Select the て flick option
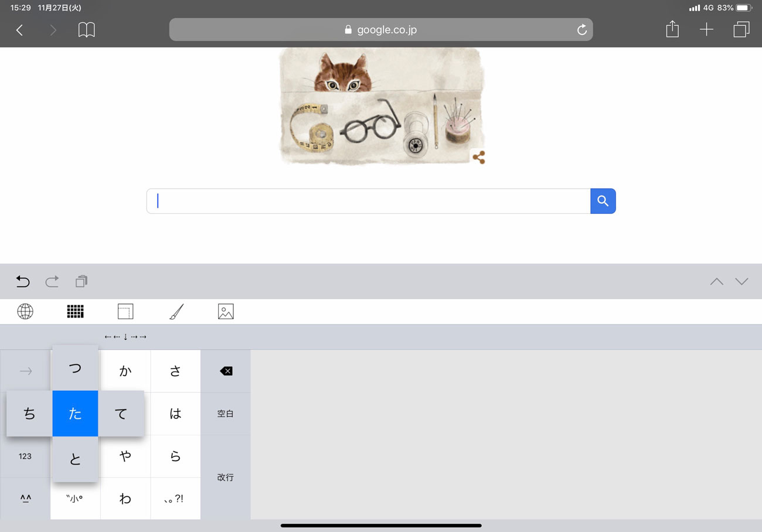Image resolution: width=762 pixels, height=532 pixels. point(121,414)
